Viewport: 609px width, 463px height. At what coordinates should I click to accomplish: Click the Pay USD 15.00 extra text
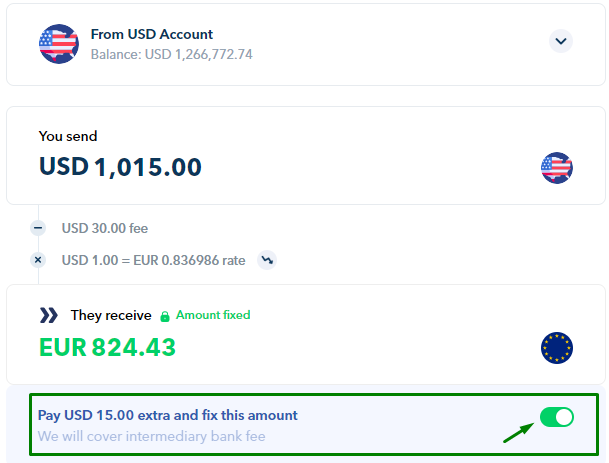pos(167,415)
